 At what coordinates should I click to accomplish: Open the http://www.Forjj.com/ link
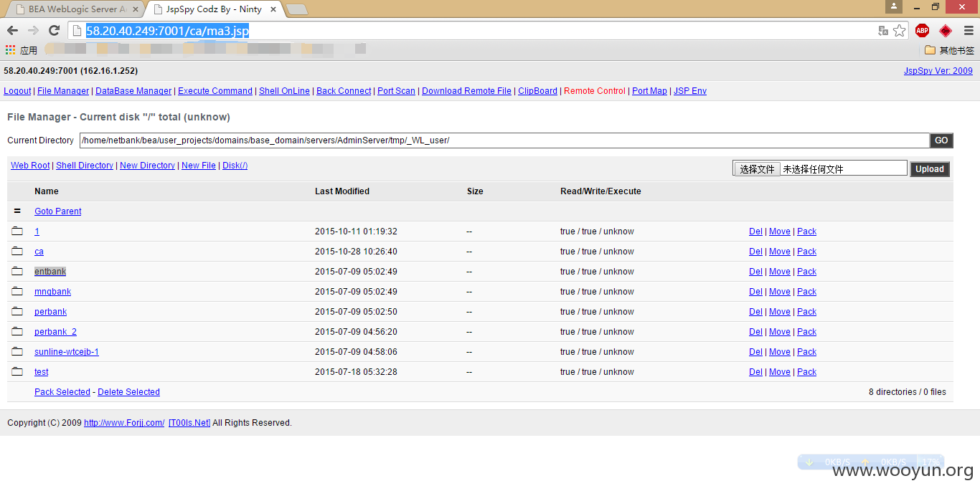(x=124, y=423)
